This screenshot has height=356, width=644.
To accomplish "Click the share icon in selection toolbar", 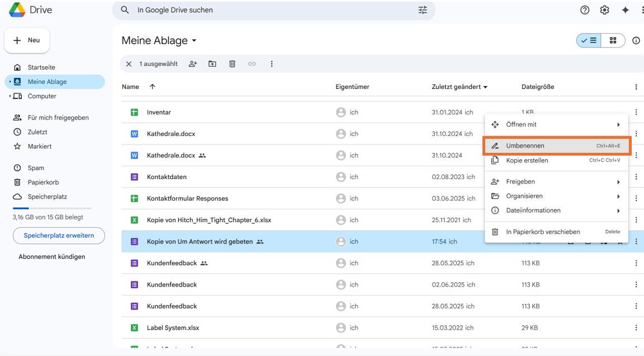I will point(193,64).
